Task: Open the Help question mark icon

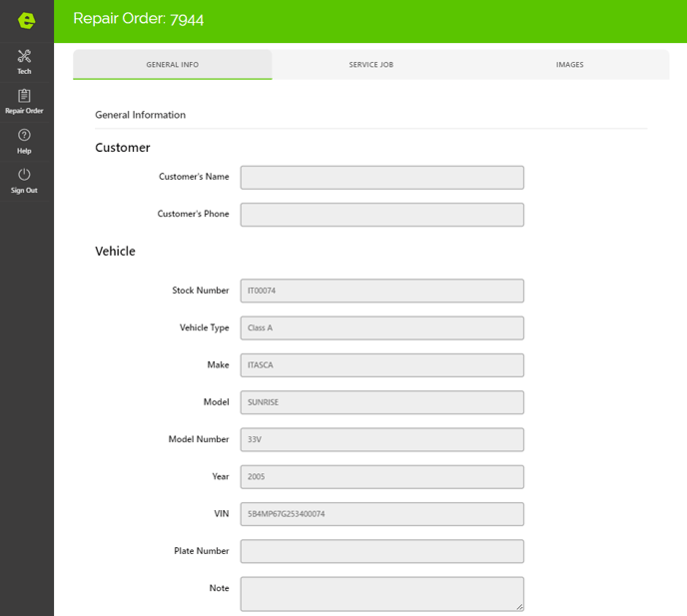Action: 24,135
